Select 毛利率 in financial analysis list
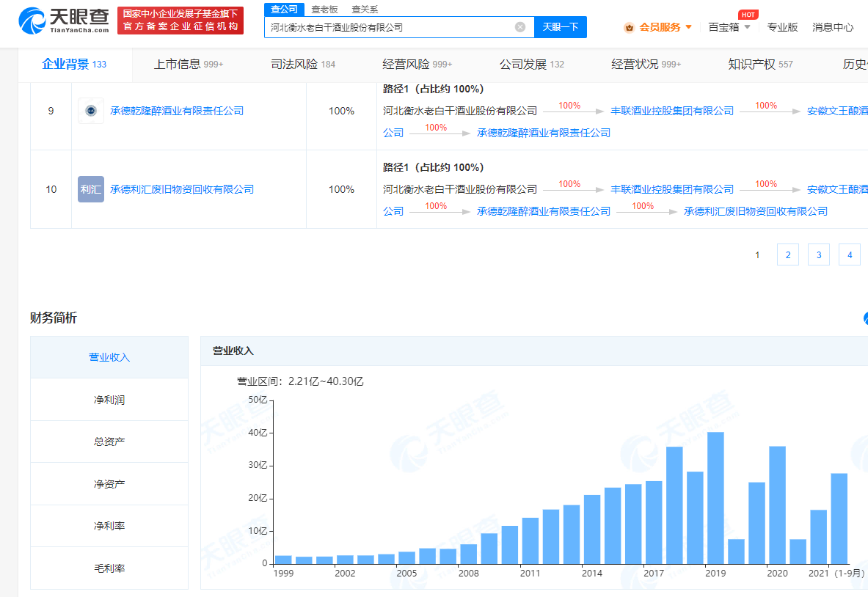This screenshot has height=597, width=868. [109, 568]
